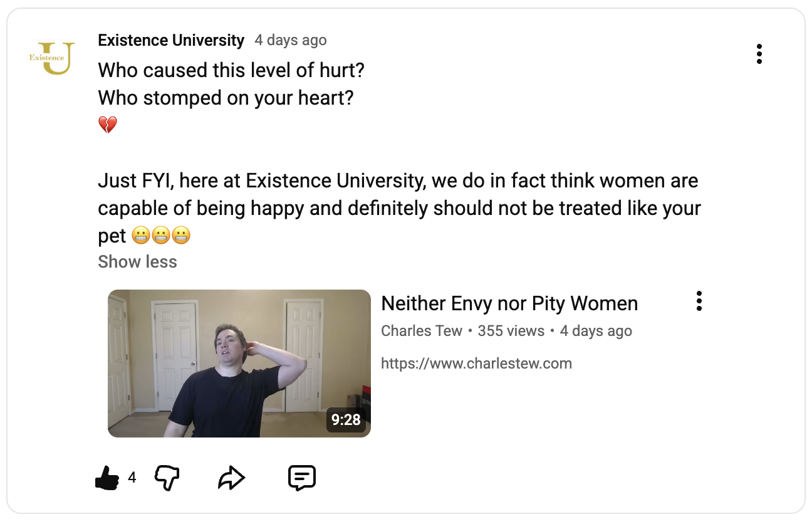Click the Existence University channel avatar
The height and width of the screenshot is (524, 812).
pos(51,59)
